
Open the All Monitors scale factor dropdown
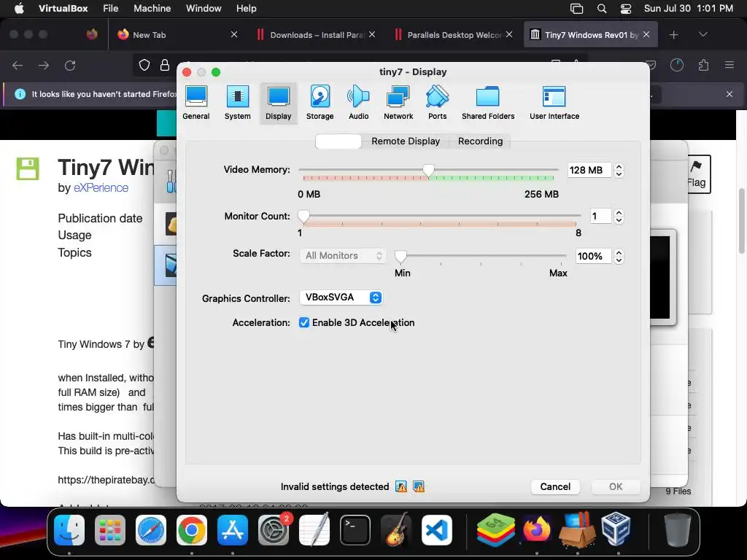tap(343, 256)
